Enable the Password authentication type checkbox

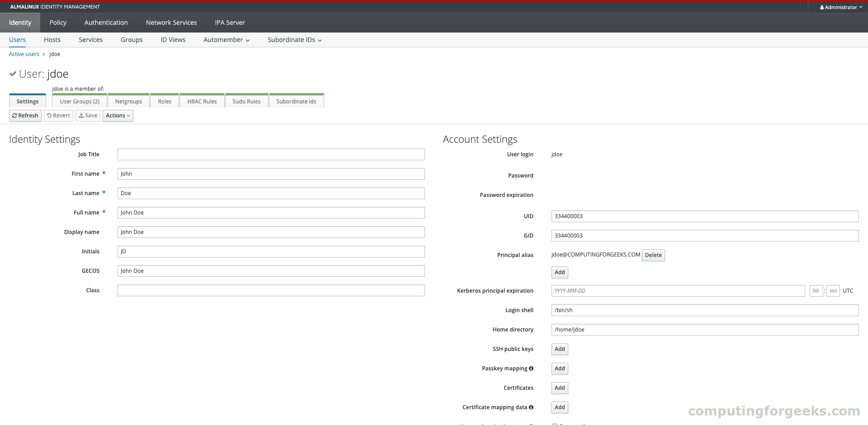[x=555, y=424]
